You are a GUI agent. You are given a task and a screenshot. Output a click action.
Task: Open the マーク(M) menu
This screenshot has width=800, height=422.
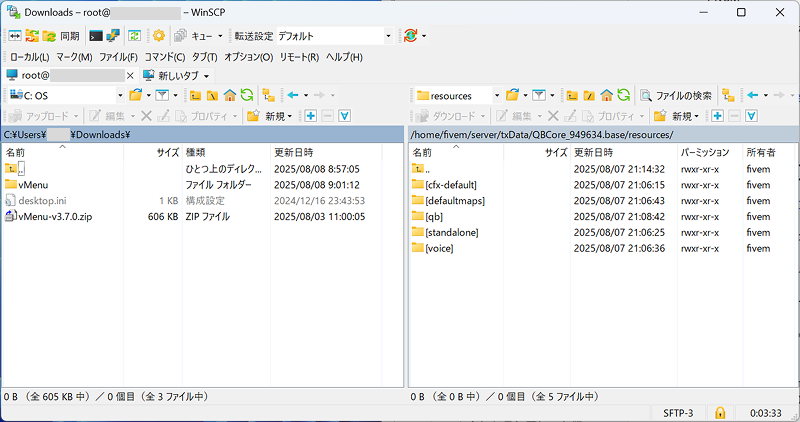click(74, 57)
